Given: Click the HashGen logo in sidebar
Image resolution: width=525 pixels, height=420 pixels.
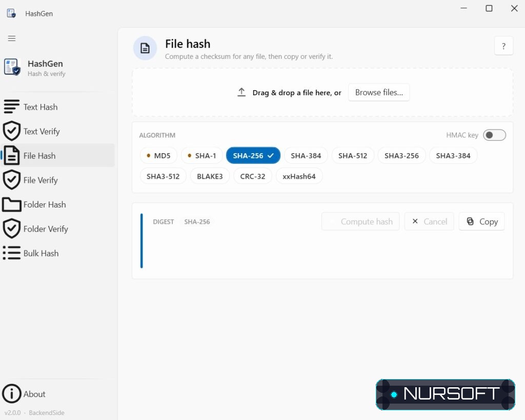Looking at the screenshot, I should coord(12,67).
